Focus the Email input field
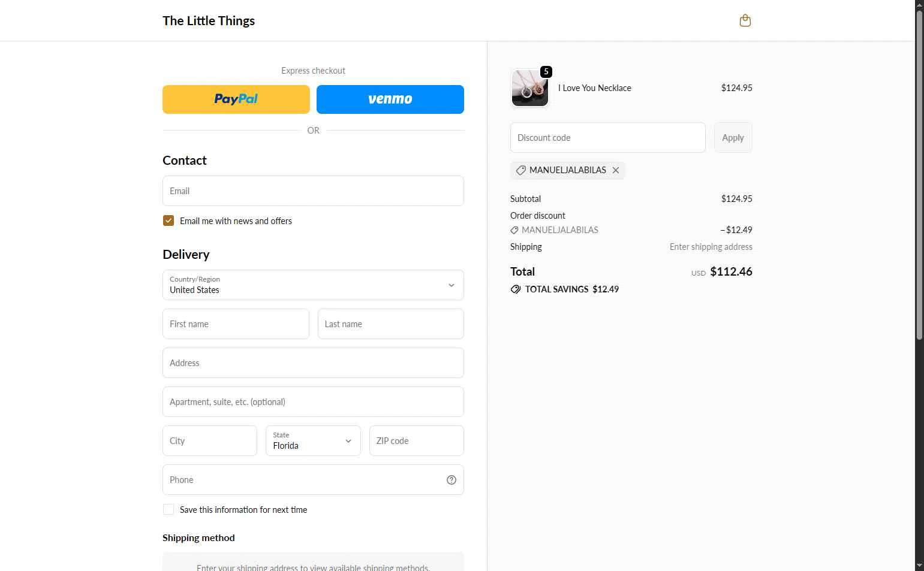The height and width of the screenshot is (571, 924). [x=313, y=191]
